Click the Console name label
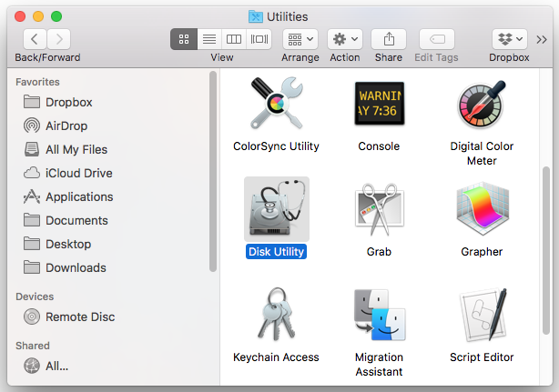 [x=379, y=146]
